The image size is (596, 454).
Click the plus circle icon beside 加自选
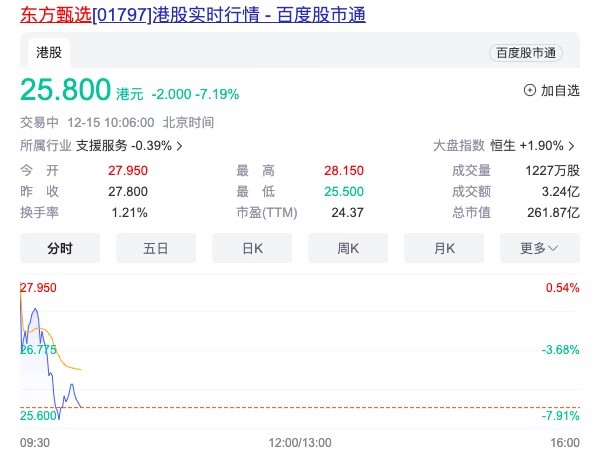coord(529,90)
